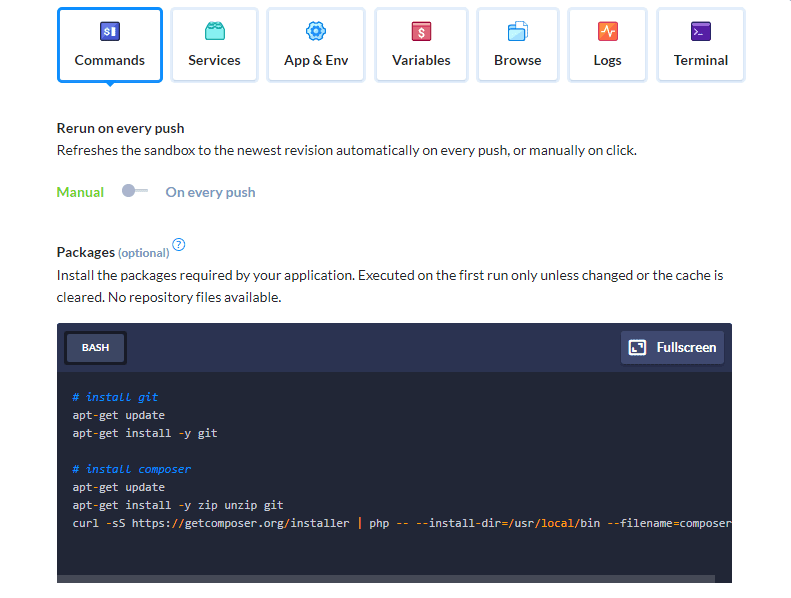Image resolution: width=791 pixels, height=598 pixels.
Task: Place cursor on 'apt-get install -y git' line
Action: click(x=145, y=433)
